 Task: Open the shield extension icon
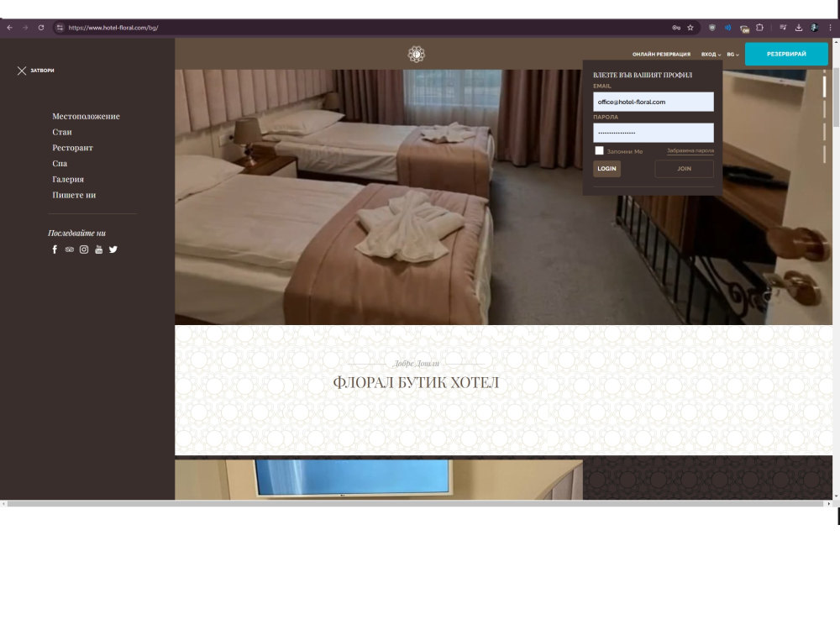pyautogui.click(x=712, y=28)
